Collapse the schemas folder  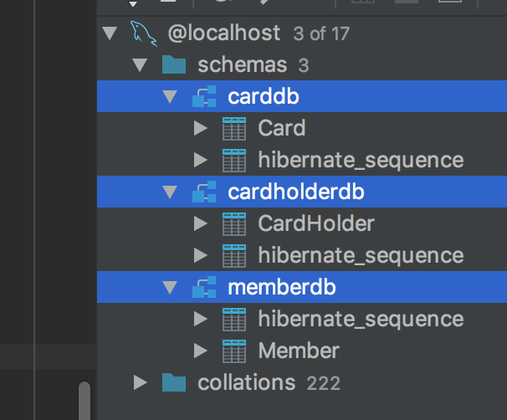[140, 65]
